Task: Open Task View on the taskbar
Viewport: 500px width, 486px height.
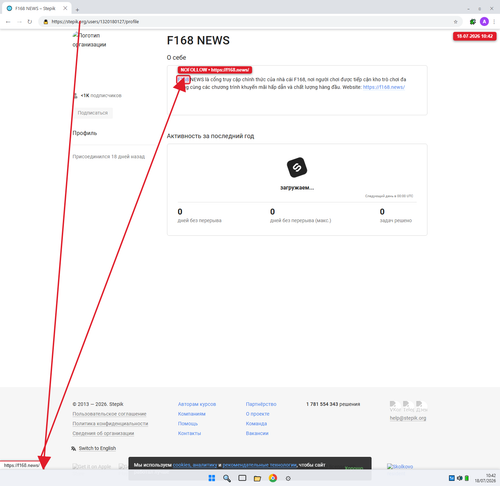Action: 242,478
